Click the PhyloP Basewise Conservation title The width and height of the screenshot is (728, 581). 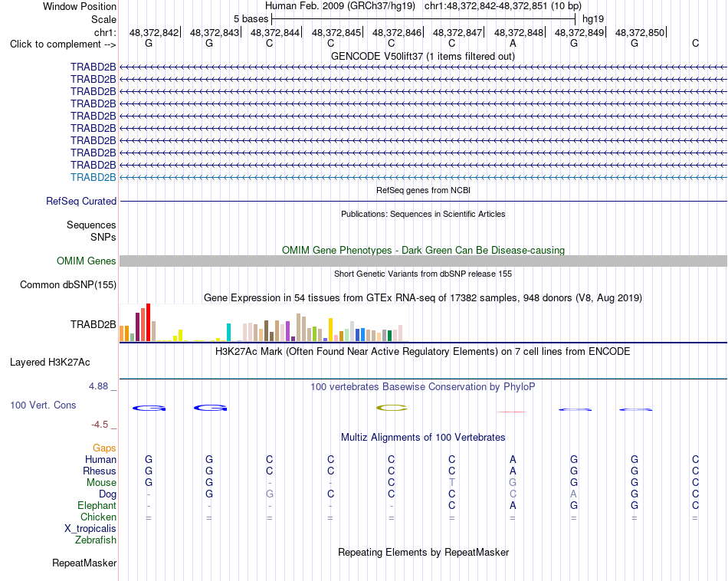(423, 386)
